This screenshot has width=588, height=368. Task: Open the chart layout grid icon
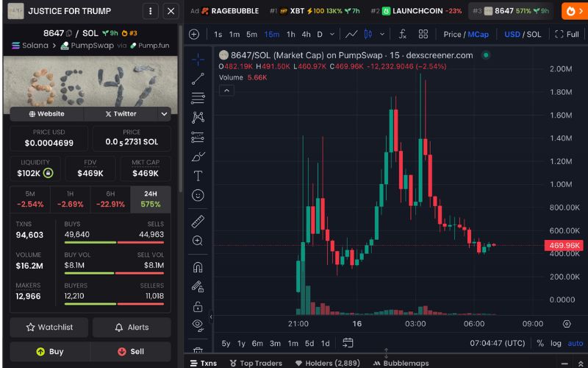[x=423, y=35]
